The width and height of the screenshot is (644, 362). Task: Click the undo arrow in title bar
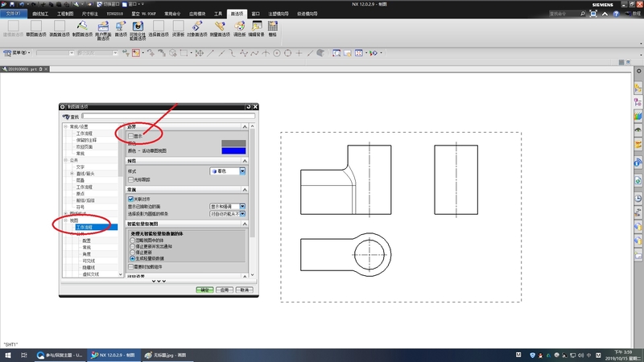(22, 4)
